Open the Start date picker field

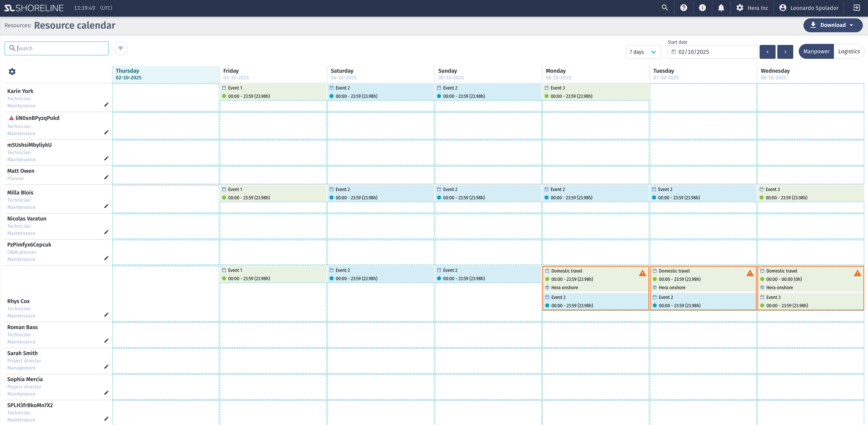point(712,52)
